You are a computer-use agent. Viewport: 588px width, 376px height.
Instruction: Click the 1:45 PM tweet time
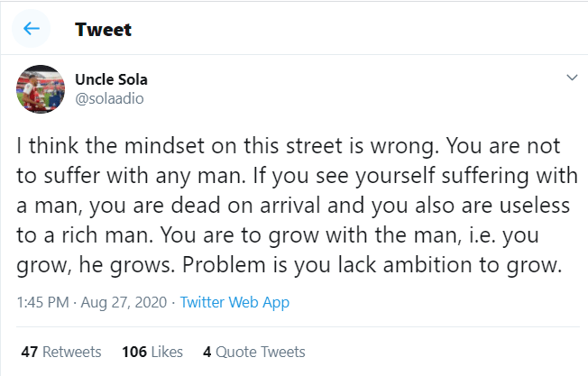[41, 302]
